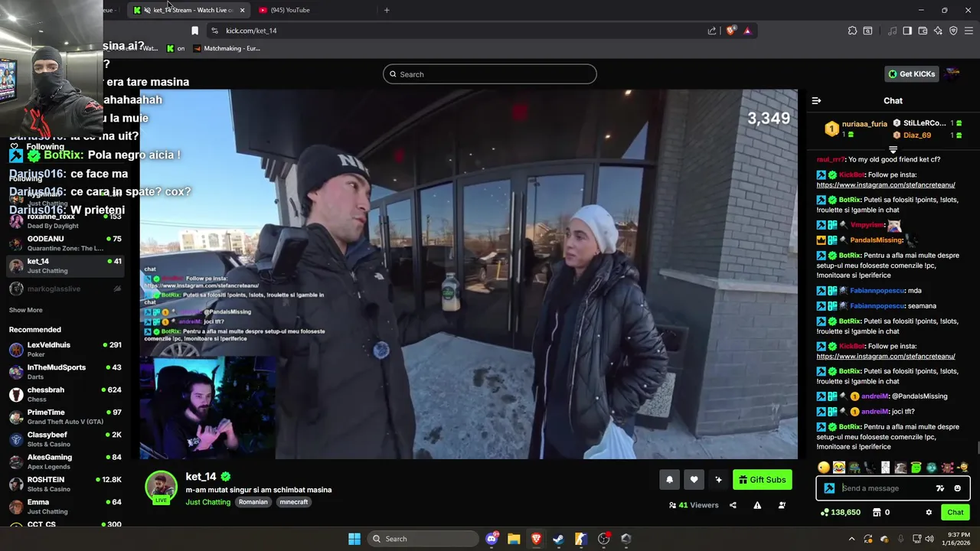Collapse the chat panel icon
The image size is (980, 551).
tap(816, 101)
